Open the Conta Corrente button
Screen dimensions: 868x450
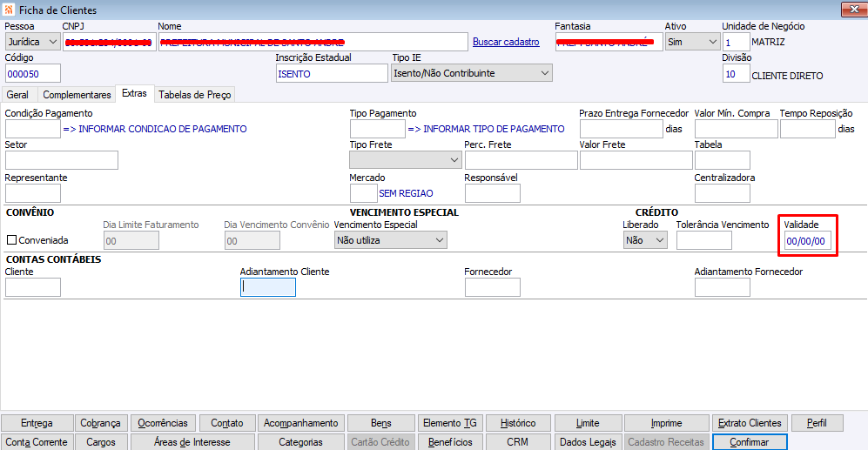37,441
